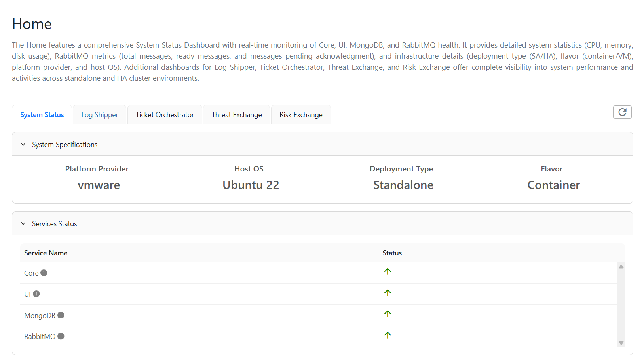The width and height of the screenshot is (644, 362).
Task: Click the Container flavor value
Action: point(554,185)
